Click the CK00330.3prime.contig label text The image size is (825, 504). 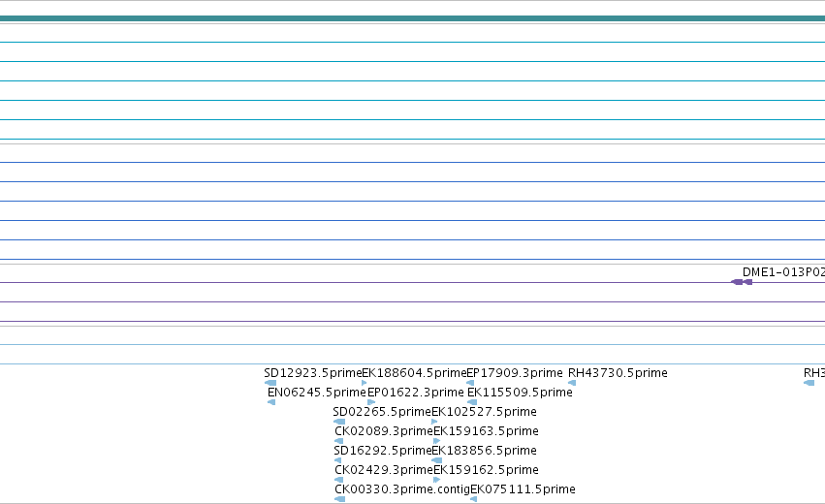(402, 489)
